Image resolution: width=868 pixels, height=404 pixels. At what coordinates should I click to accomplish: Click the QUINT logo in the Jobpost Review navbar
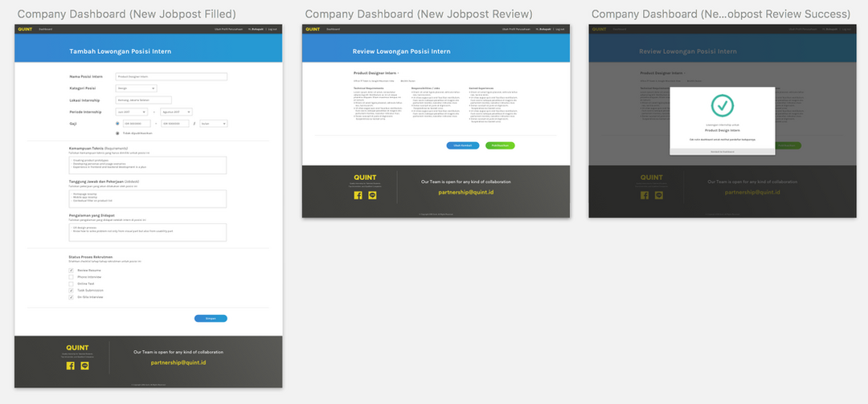click(312, 29)
